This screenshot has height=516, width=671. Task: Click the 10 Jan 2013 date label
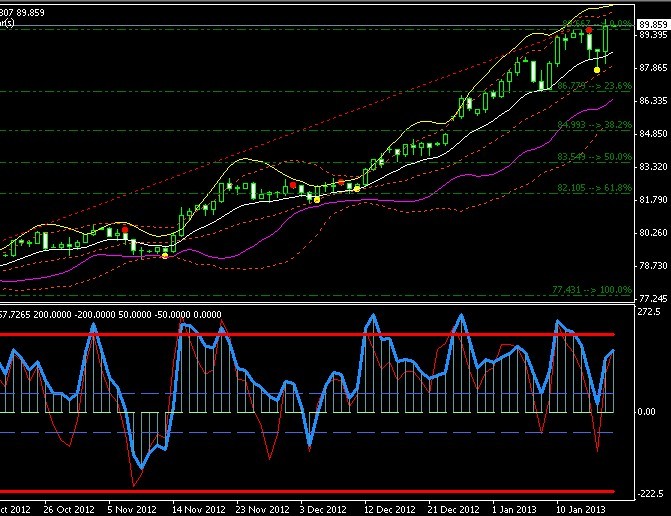coord(580,510)
